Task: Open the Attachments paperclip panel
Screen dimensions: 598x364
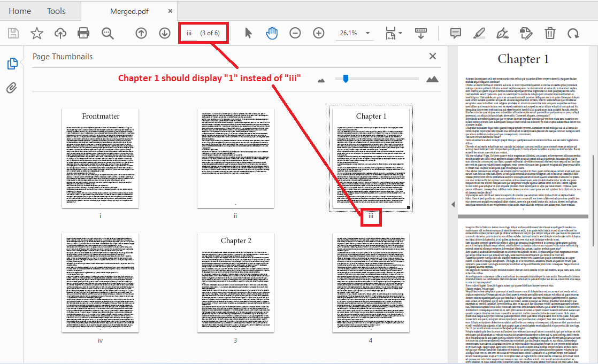Action: pyautogui.click(x=12, y=88)
